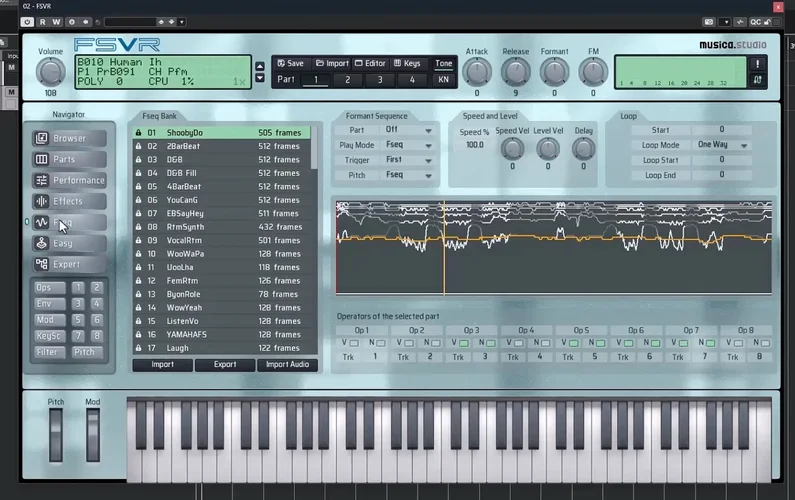Click the QC quick controls button
The height and width of the screenshot is (500, 795).
tap(755, 22)
